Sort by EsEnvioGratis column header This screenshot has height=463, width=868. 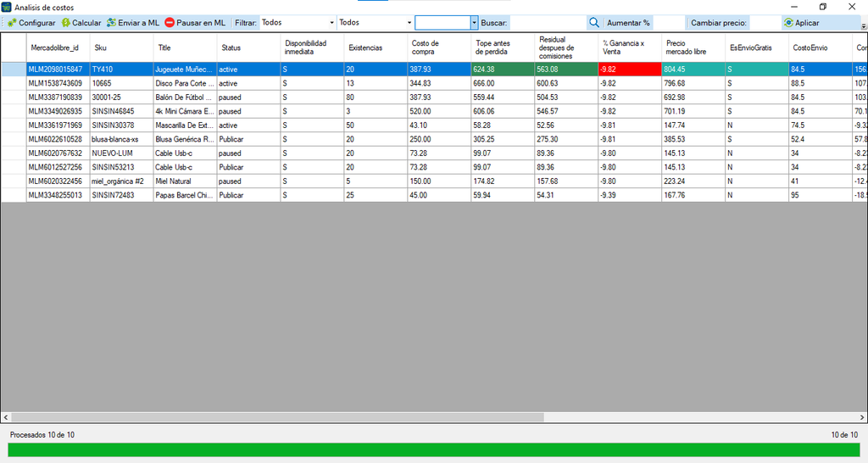coord(757,47)
